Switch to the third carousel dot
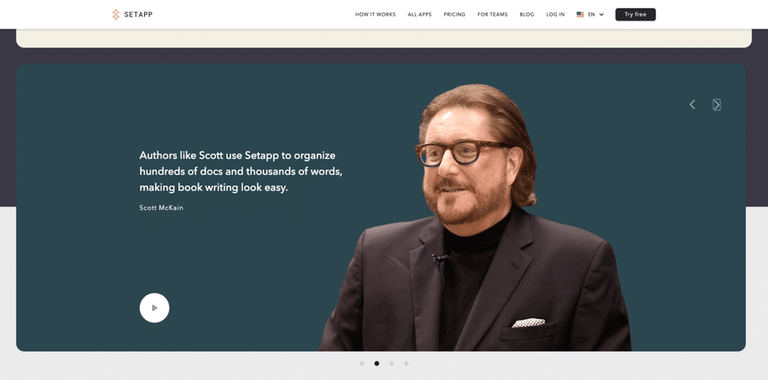The height and width of the screenshot is (380, 768). [391, 363]
